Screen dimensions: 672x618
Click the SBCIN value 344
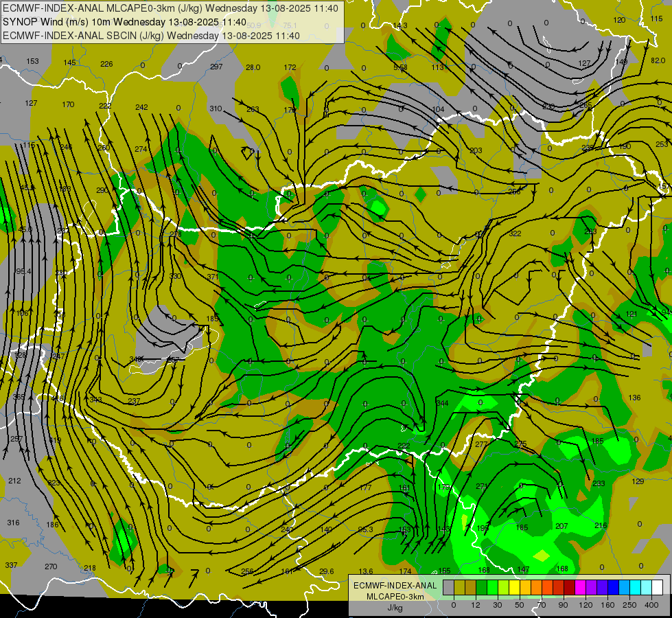(442, 403)
